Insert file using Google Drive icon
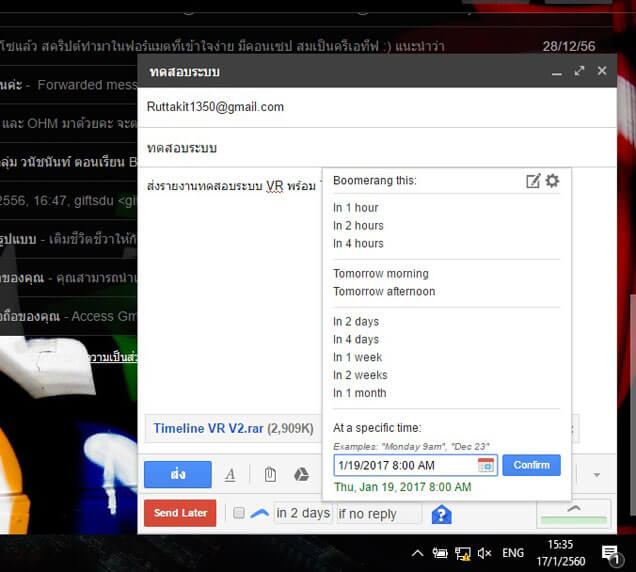Screen dimensions: 636x572 click(x=301, y=474)
